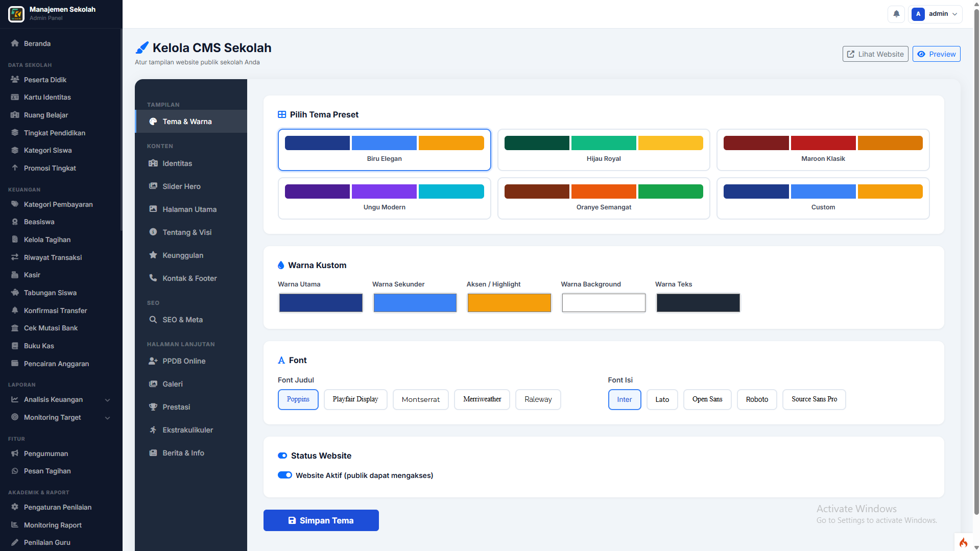Go to the Halaman Utama section
This screenshot has height=551, width=980.
coord(191,209)
